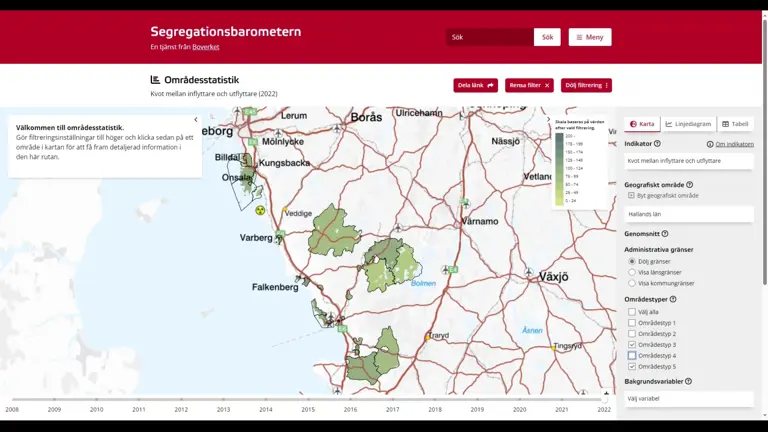Image resolution: width=768 pixels, height=432 pixels.
Task: Click the help icon next to Bakgrundsvariabler
Action: point(689,381)
